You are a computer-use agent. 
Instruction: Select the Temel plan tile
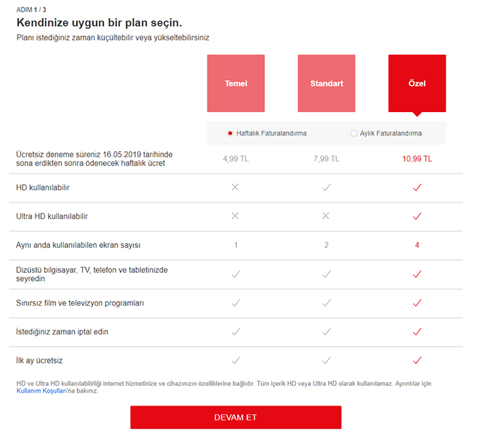[x=236, y=83]
